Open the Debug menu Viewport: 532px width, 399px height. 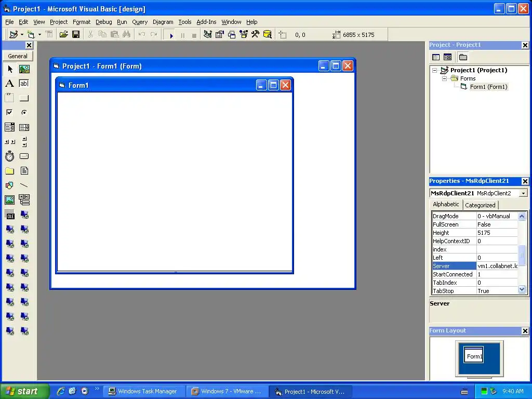[104, 22]
